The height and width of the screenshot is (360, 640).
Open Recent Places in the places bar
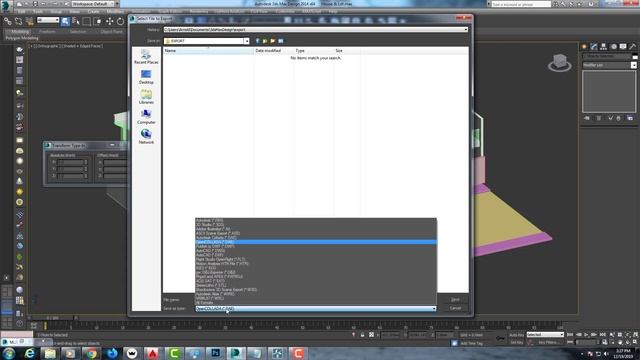point(146,57)
